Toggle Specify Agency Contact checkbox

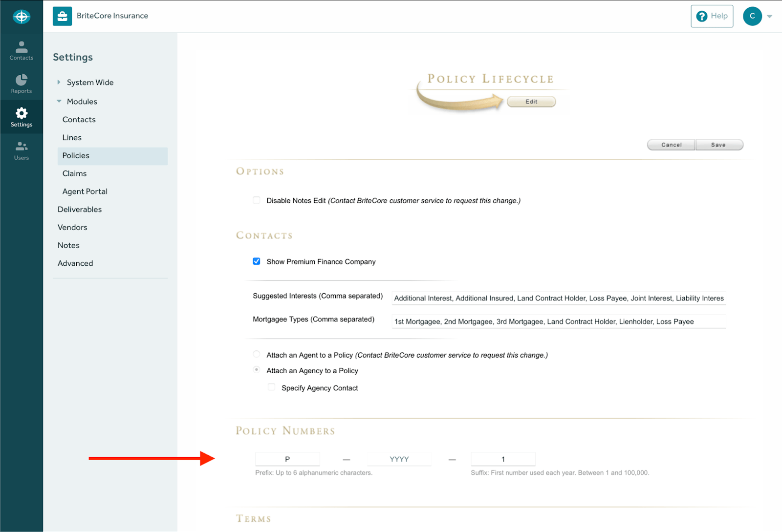point(271,387)
